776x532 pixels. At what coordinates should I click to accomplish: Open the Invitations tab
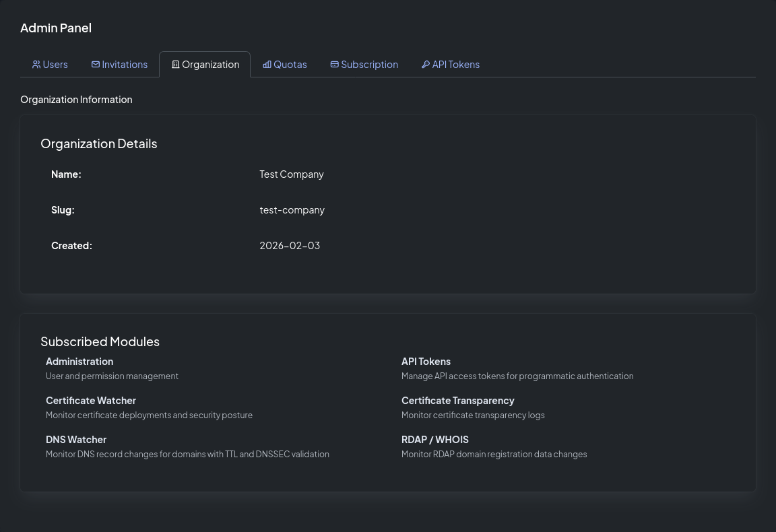click(120, 65)
